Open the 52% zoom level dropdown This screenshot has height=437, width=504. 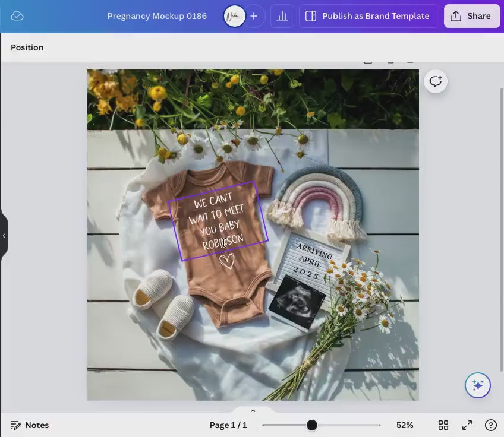(405, 425)
